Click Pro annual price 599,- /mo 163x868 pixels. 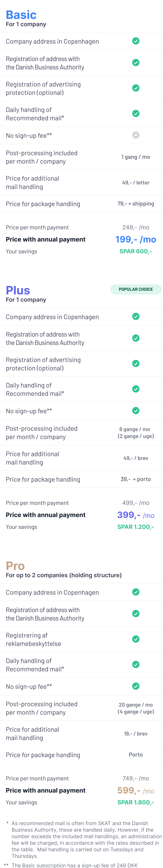[x=136, y=791]
